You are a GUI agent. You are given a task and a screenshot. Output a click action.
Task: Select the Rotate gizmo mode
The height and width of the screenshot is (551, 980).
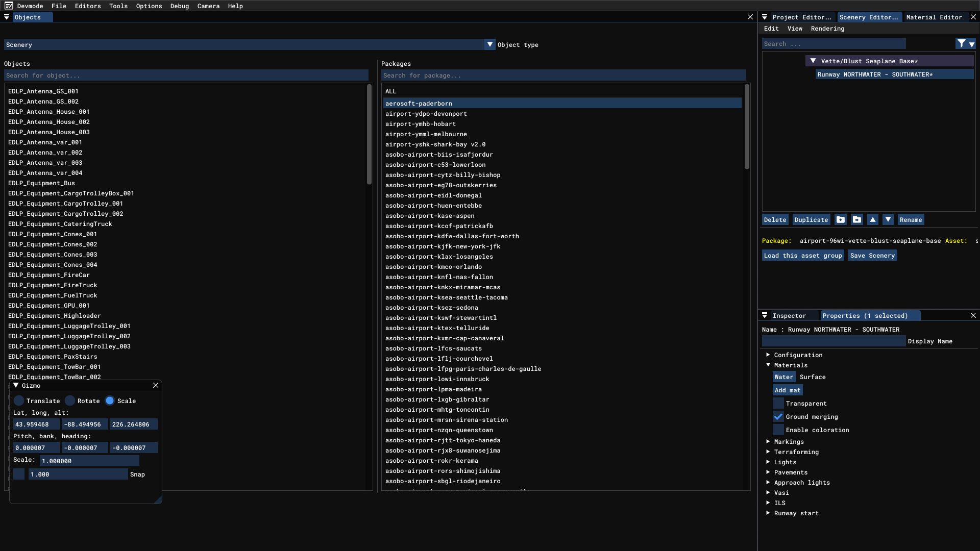(x=70, y=401)
